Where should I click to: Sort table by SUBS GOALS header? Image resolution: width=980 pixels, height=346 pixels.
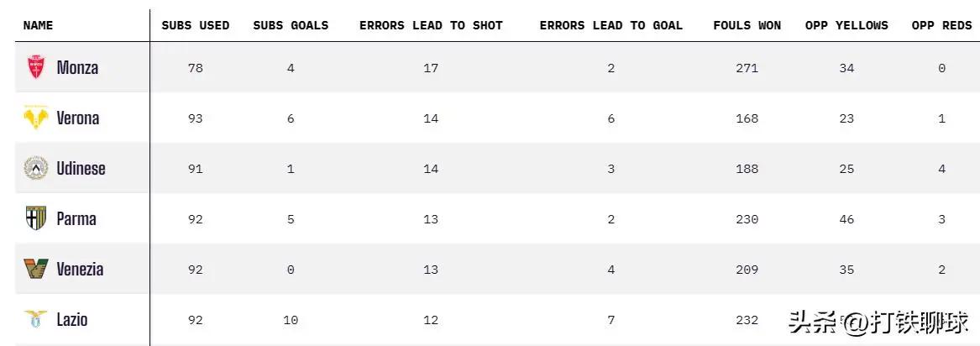tap(291, 25)
